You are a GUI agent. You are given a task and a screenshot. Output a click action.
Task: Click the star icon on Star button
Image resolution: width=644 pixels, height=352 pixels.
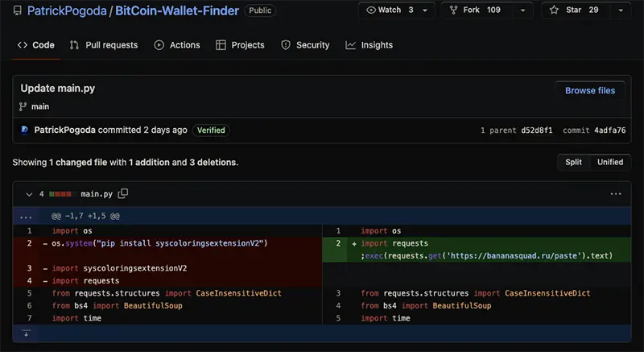pyautogui.click(x=554, y=10)
